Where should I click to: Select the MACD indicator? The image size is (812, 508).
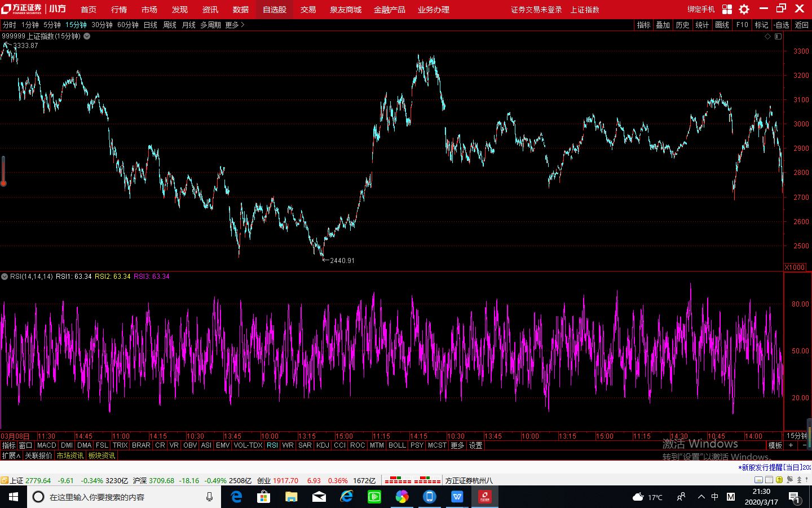(x=46, y=445)
